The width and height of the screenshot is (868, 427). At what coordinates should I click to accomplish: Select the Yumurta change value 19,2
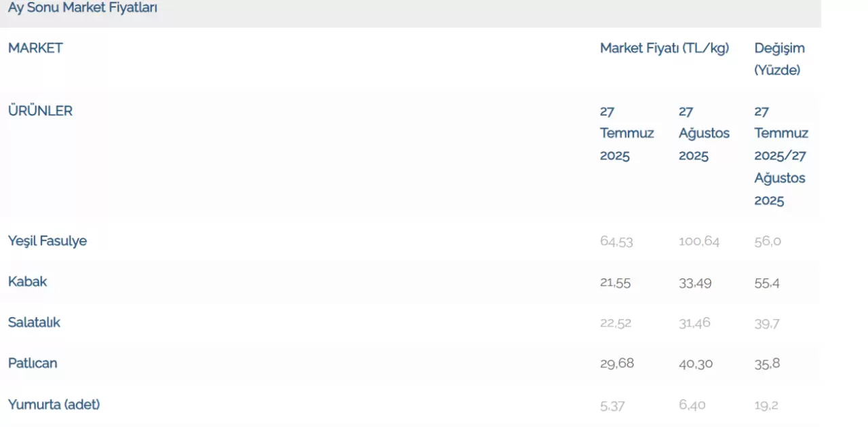click(x=766, y=405)
